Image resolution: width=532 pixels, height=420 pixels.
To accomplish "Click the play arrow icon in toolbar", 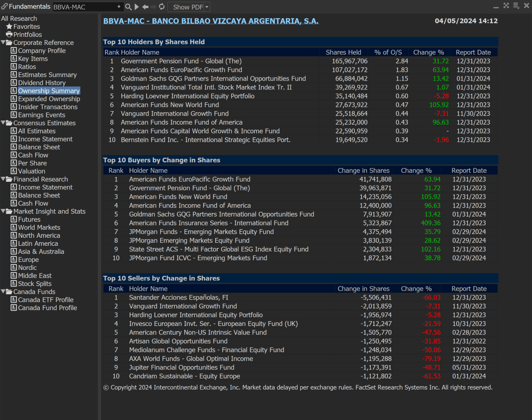I will click(137, 7).
